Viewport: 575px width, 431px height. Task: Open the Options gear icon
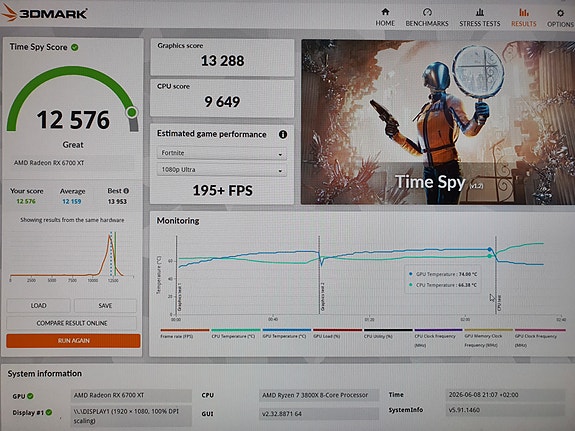pos(560,13)
